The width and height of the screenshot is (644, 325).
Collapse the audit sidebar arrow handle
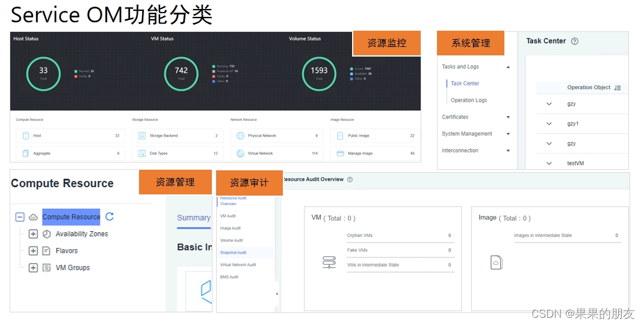(x=276, y=294)
